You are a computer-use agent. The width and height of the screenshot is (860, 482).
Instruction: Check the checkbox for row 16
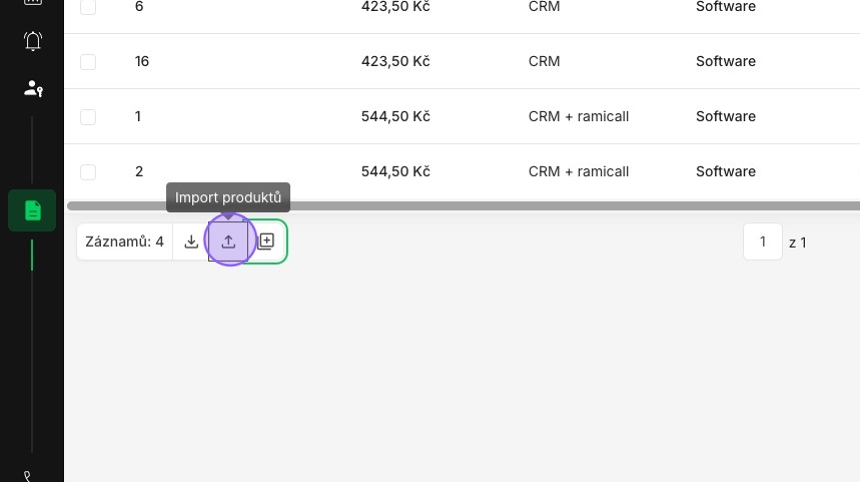pyautogui.click(x=88, y=61)
